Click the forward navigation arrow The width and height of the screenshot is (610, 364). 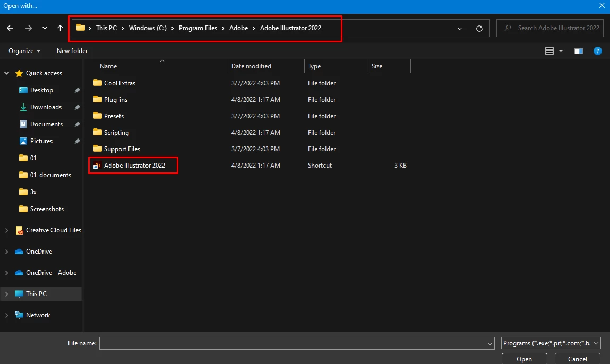tap(28, 28)
